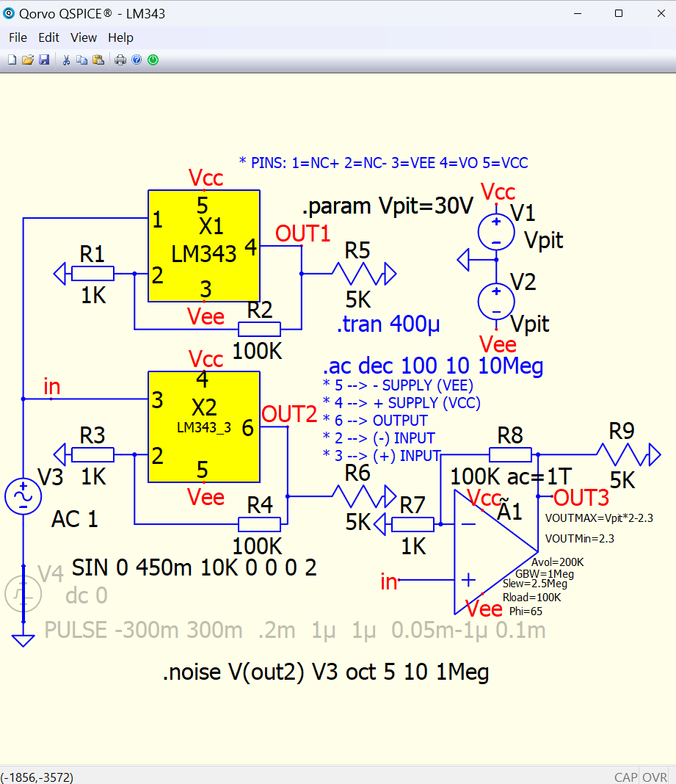Print the schematic using the printer icon
This screenshot has width=676, height=784.
click(x=120, y=60)
